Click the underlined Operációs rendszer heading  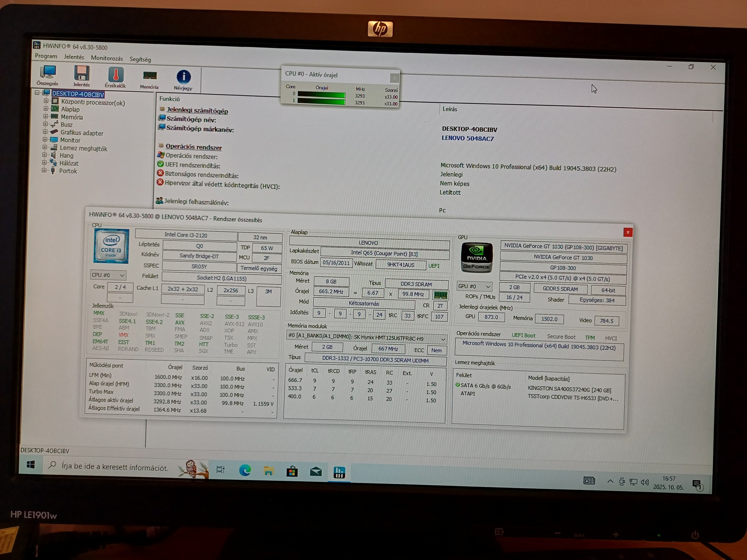point(193,147)
